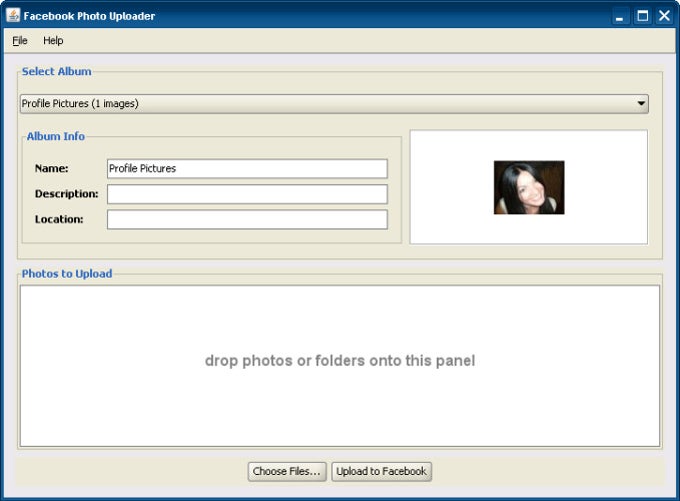Click the photo drop panel

point(340,366)
